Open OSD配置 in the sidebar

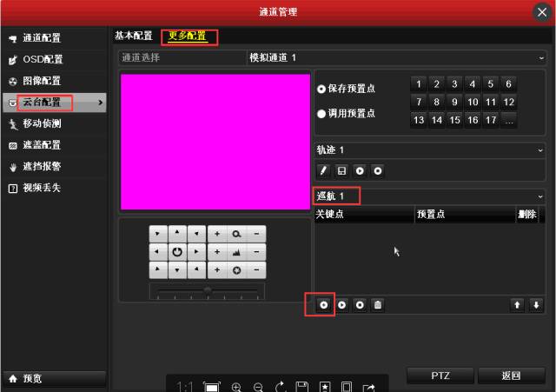[x=54, y=59]
